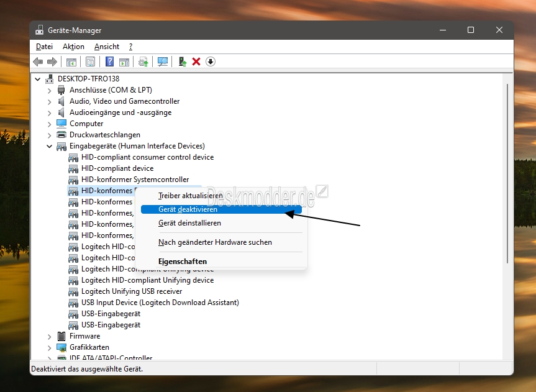
Task: Select Eingabegeräte (Human Interface Devices) label
Action: click(137, 146)
